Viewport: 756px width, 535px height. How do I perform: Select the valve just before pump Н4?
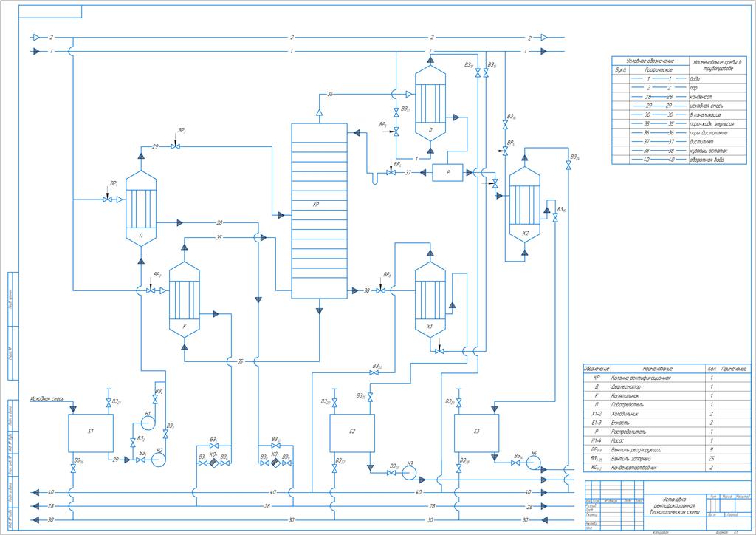[x=515, y=463]
